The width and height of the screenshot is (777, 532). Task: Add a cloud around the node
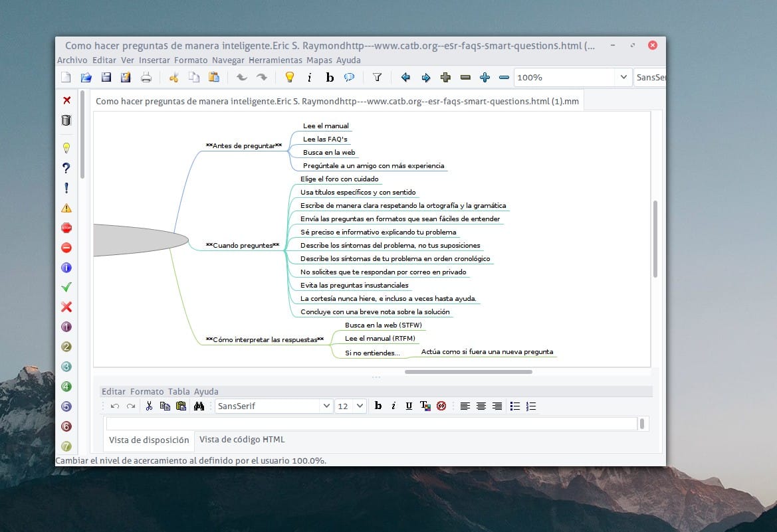[x=350, y=77]
